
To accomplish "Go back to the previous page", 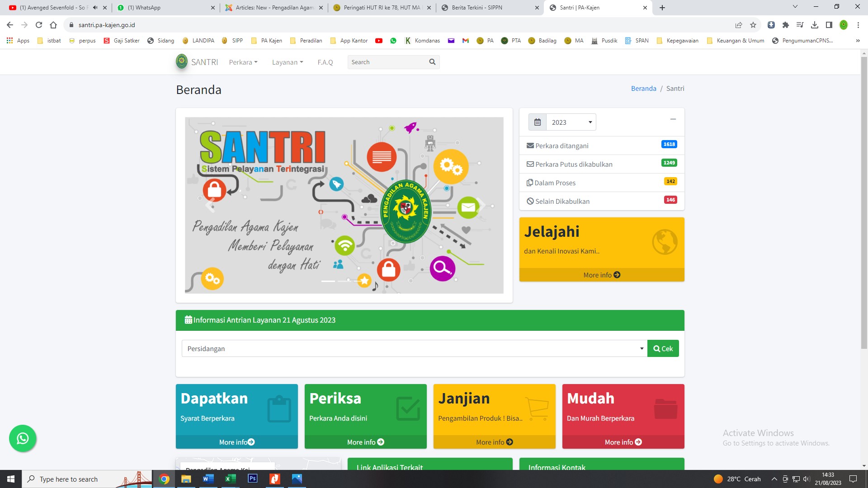I will (10, 25).
